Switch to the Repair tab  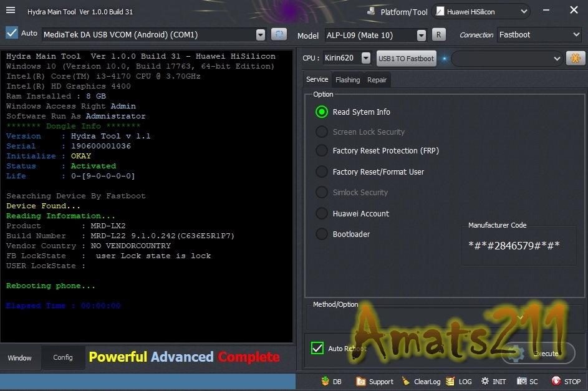377,80
